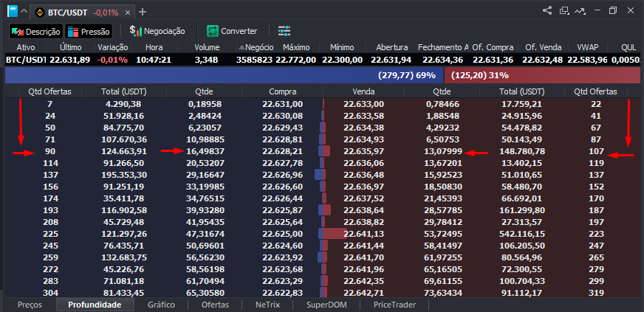Click the Converter button
Screen dimensions: 644x312
[x=232, y=31]
